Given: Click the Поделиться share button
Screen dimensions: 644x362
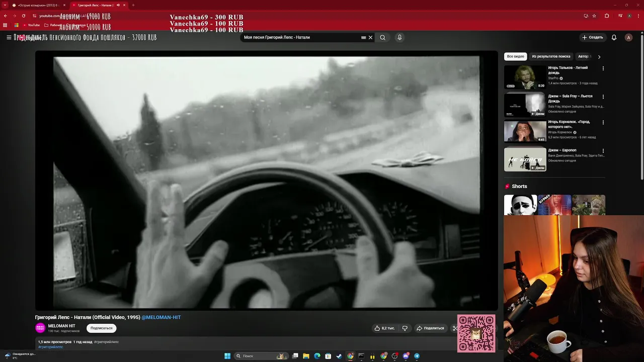Looking at the screenshot, I should click(x=430, y=328).
